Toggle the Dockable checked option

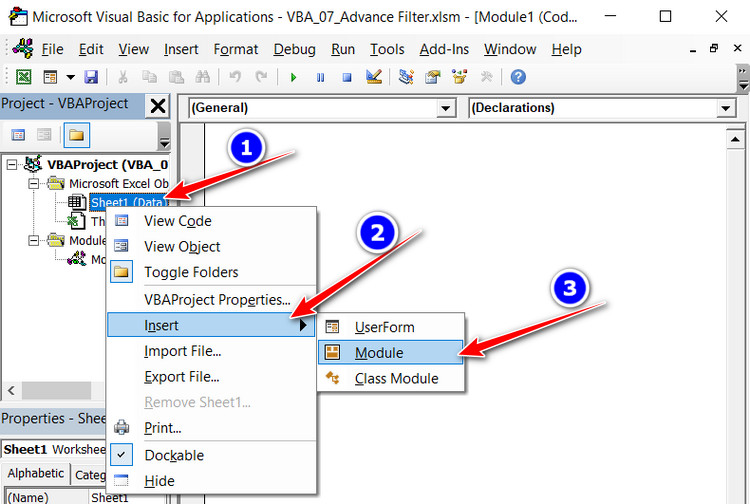(211, 455)
